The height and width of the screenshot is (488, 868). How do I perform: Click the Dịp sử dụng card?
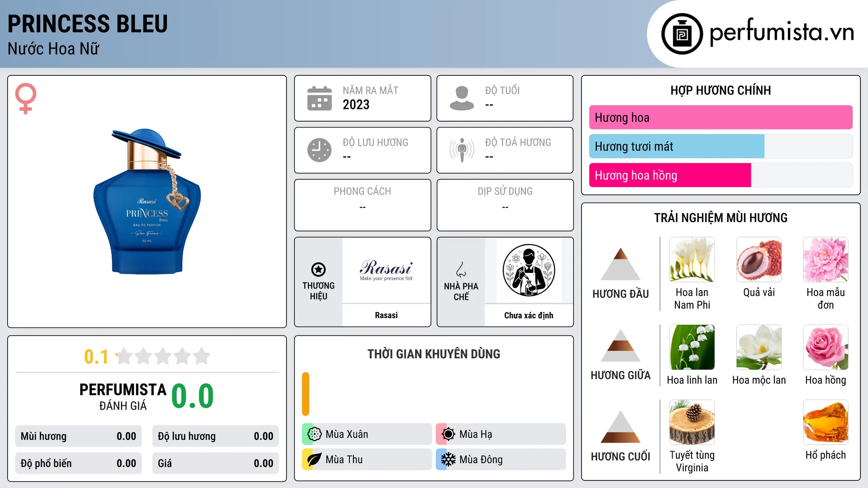click(505, 205)
